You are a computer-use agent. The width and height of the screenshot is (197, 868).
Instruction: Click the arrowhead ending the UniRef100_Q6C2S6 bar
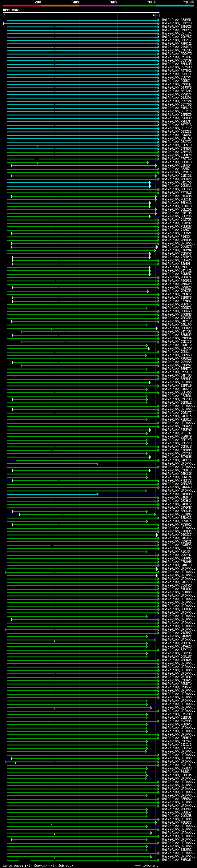[150, 216]
